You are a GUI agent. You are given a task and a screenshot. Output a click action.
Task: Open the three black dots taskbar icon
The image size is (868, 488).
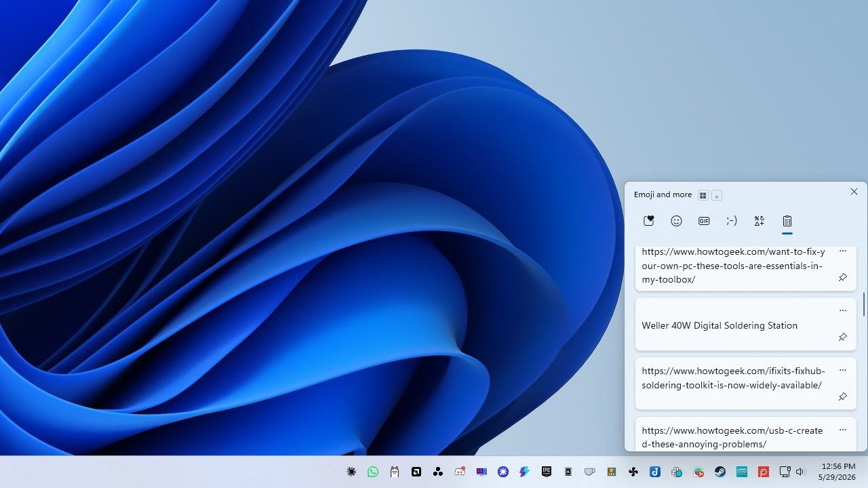[x=438, y=472]
